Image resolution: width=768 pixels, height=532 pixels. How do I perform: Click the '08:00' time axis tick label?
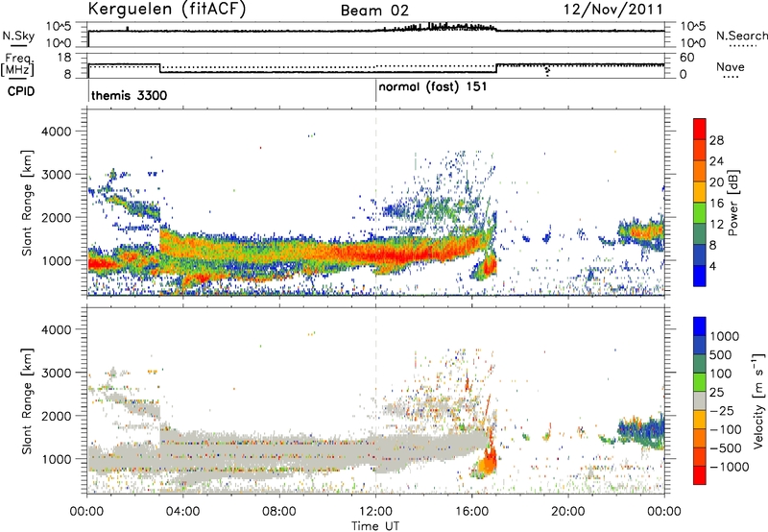(x=279, y=512)
